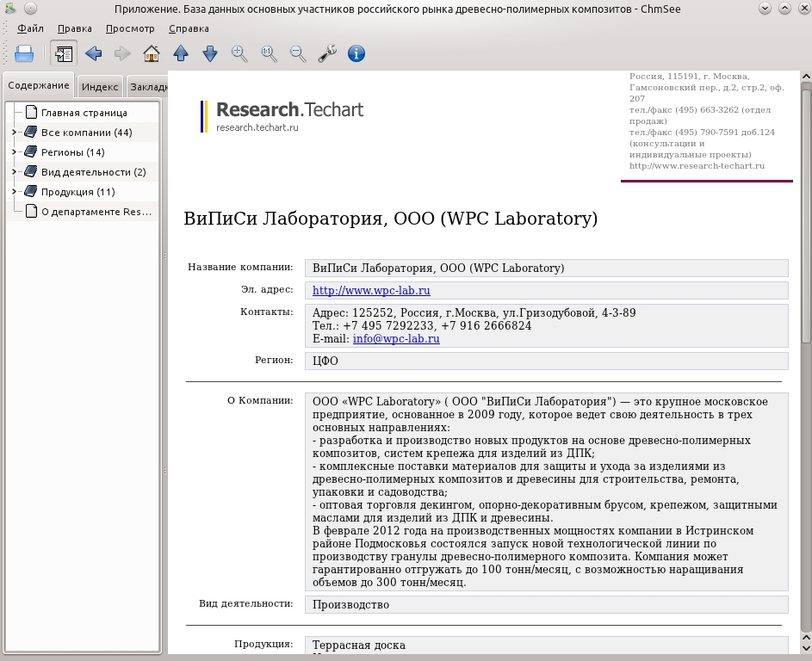Open О департаменте Res... page
Viewport: 812px width, 661px height.
[96, 212]
